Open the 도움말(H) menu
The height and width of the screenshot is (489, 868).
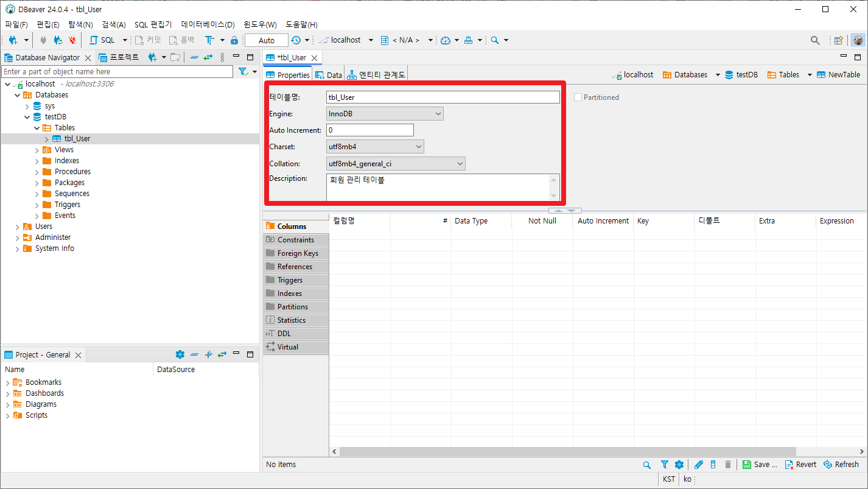(x=301, y=25)
